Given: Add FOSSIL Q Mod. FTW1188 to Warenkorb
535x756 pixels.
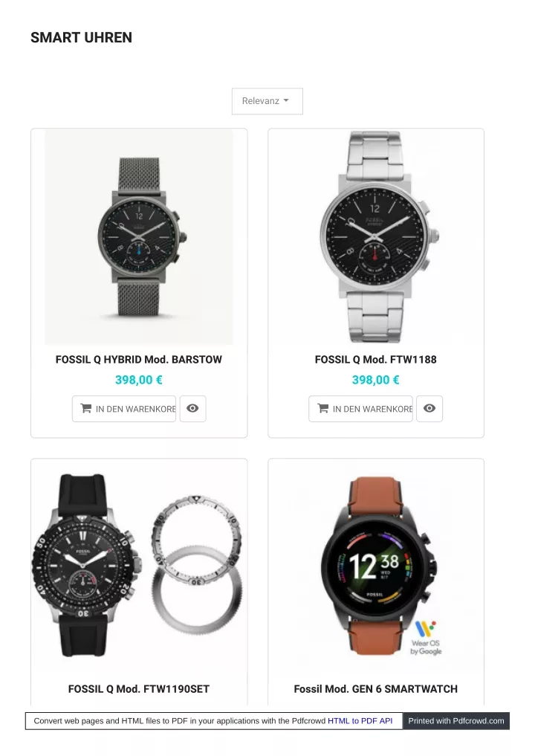Looking at the screenshot, I should [360, 409].
